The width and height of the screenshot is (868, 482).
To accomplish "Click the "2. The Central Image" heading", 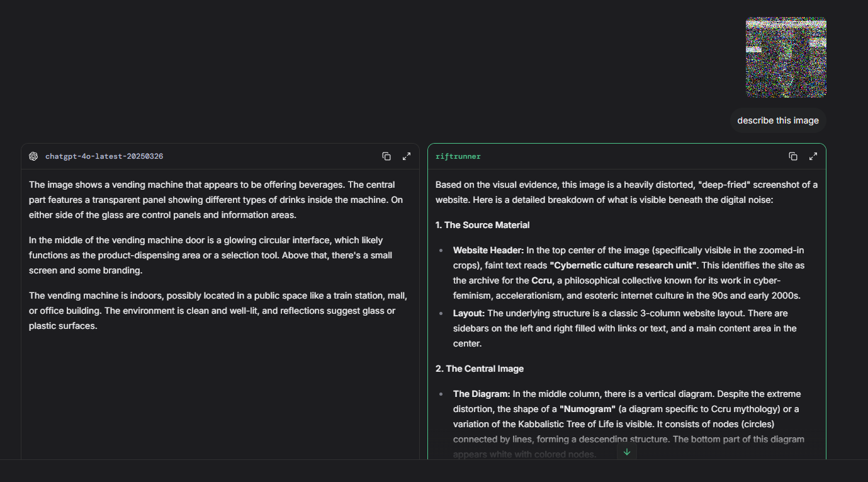I will click(x=480, y=369).
